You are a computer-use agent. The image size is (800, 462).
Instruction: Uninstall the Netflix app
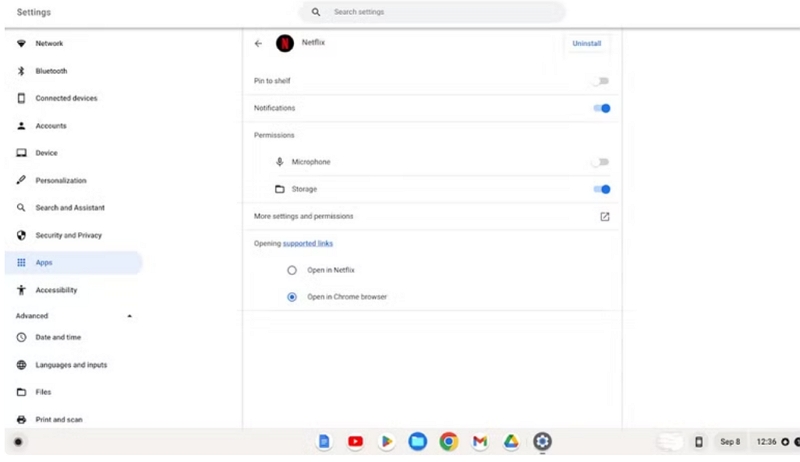[x=587, y=43]
